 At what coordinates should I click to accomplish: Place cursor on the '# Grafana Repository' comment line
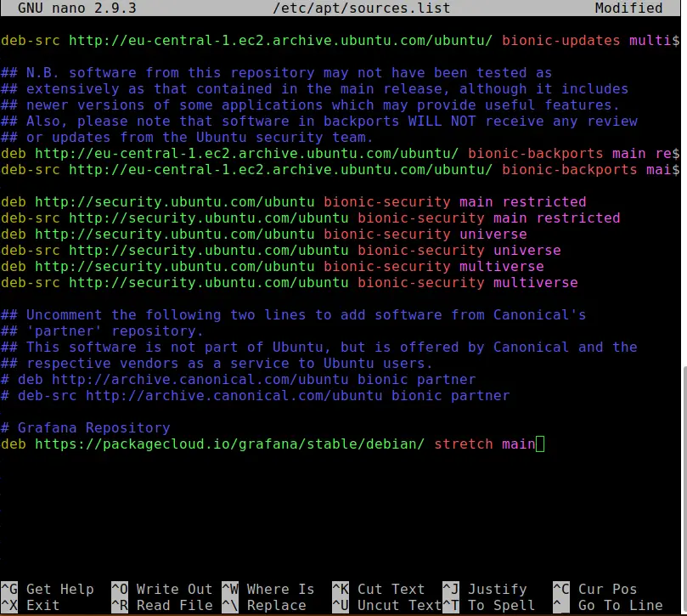86,427
